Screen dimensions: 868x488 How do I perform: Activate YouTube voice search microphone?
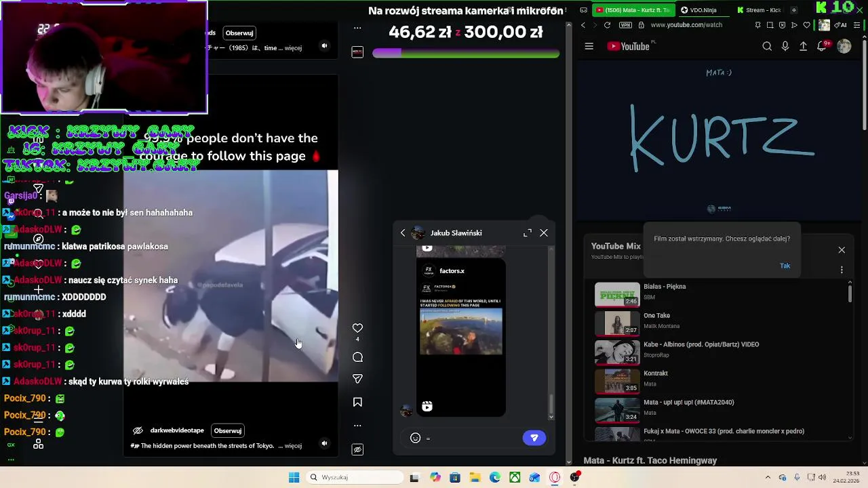pyautogui.click(x=785, y=46)
